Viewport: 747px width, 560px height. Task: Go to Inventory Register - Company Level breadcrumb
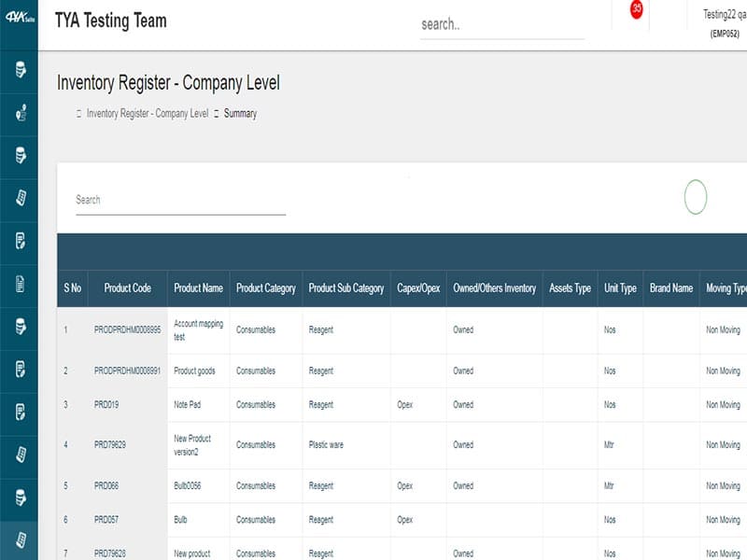(x=147, y=114)
